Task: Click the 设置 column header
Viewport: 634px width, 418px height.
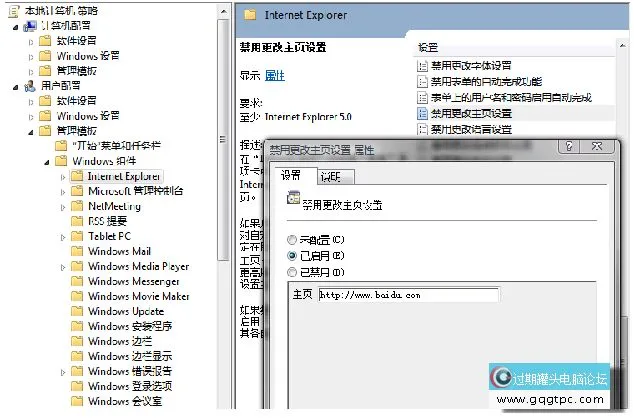Action: [514, 48]
